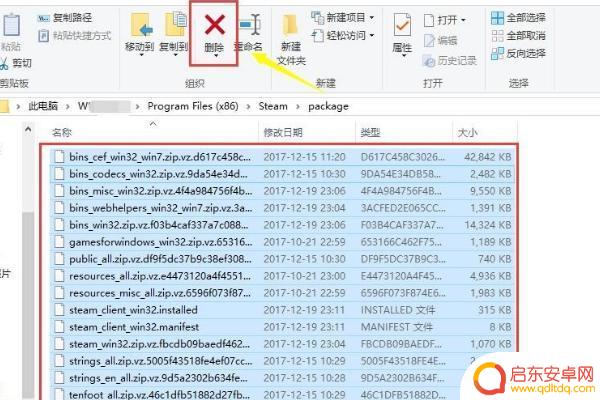Click file icon of steam_client_win32.manifest
This screenshot has width=600, height=400.
point(59,327)
